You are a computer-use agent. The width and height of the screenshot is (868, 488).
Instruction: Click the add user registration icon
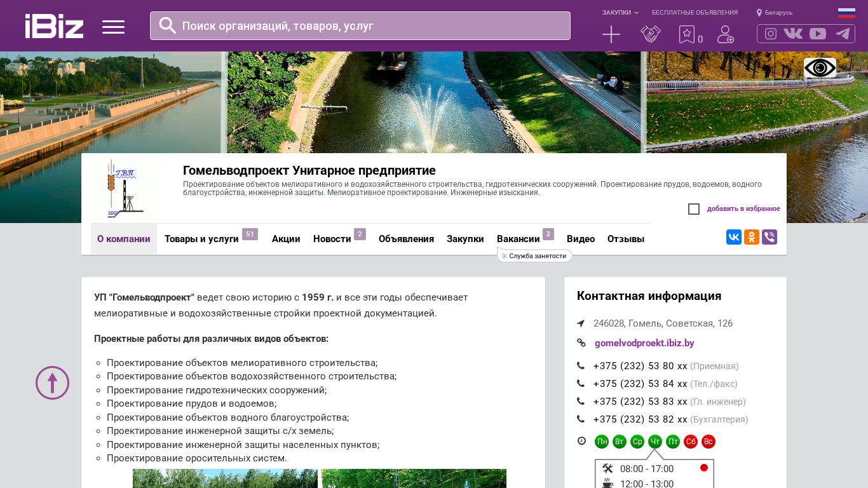(725, 34)
